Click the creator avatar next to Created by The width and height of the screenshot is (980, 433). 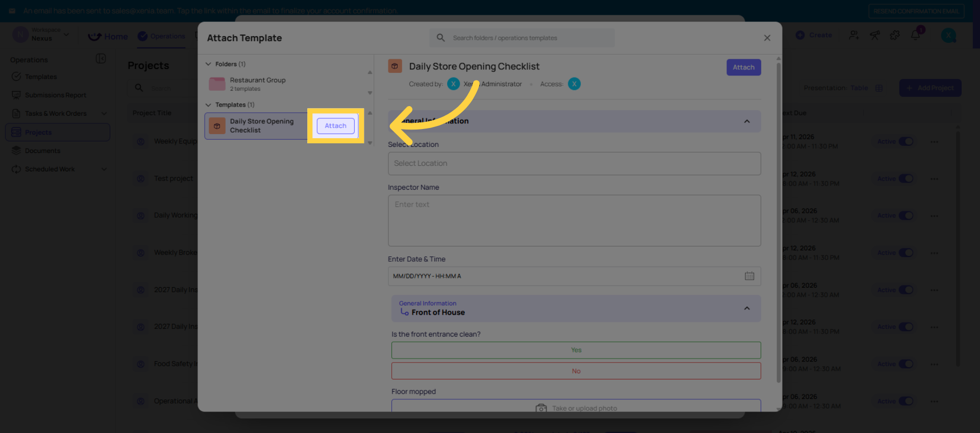(453, 84)
